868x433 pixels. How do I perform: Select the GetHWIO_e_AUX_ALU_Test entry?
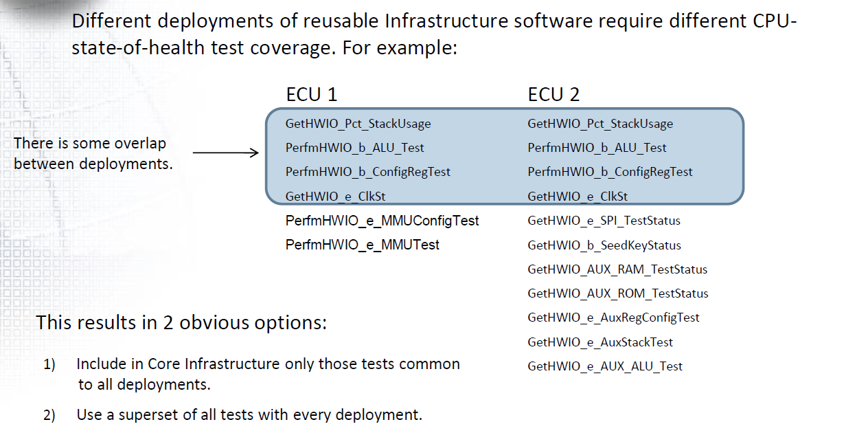point(604,366)
